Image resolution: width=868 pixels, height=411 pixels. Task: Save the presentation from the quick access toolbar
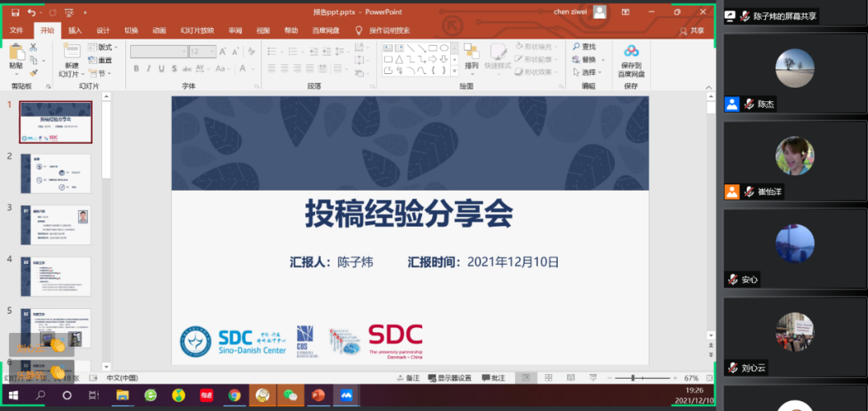[x=15, y=12]
